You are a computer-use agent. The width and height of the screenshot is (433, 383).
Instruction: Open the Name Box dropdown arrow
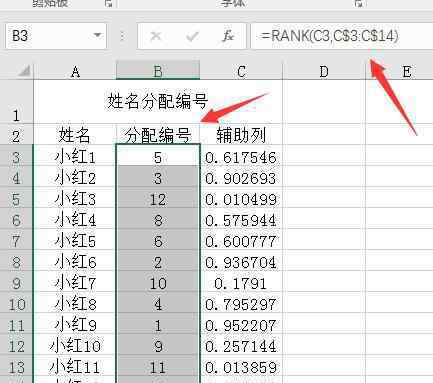(97, 35)
